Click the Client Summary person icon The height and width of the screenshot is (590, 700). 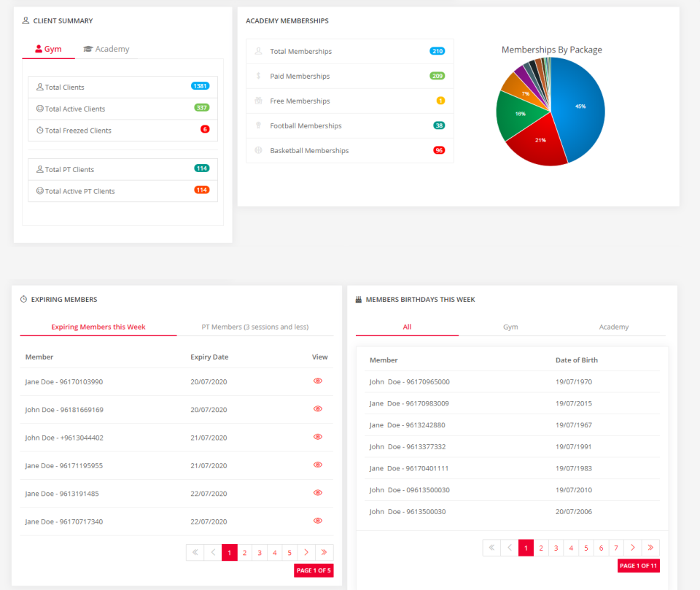26,20
